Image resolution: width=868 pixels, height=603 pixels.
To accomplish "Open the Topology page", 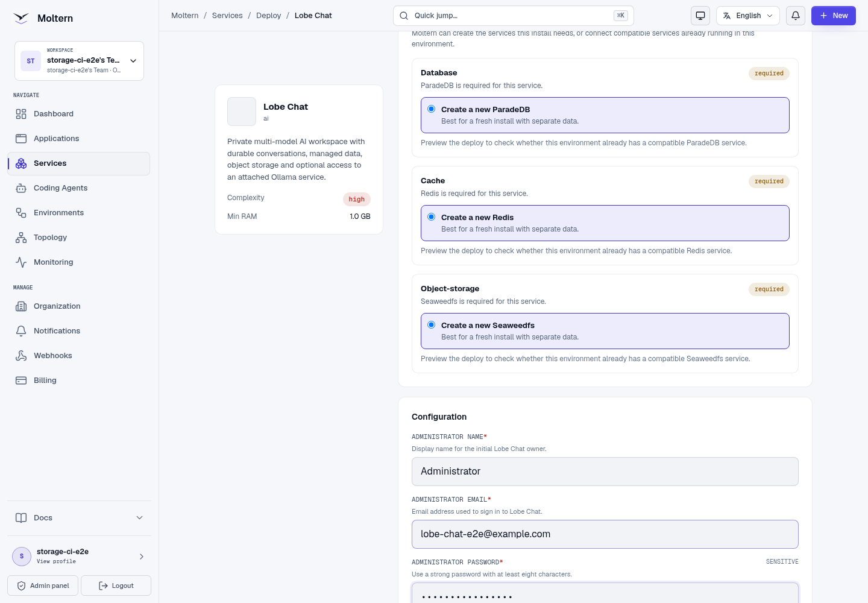I will (x=79, y=238).
